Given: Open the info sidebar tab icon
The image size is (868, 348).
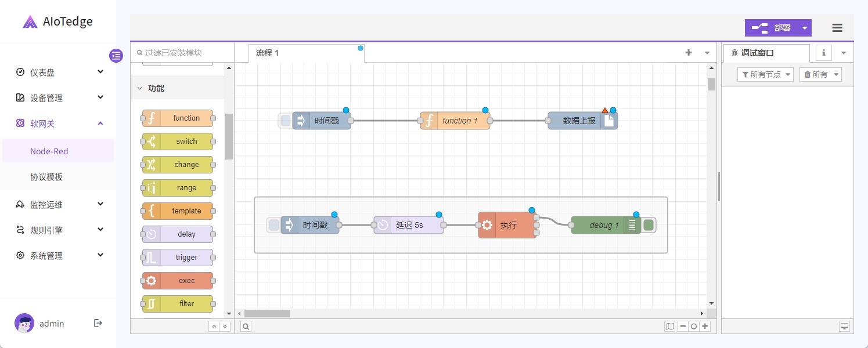Looking at the screenshot, I should [823, 53].
